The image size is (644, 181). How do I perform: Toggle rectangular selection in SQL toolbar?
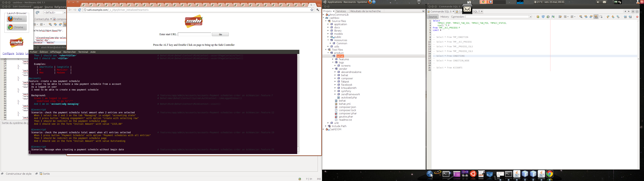(x=601, y=17)
